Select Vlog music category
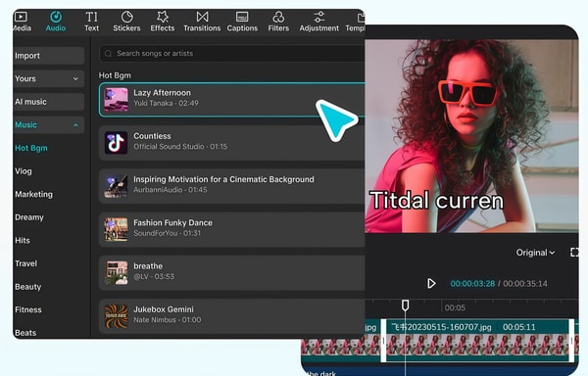Viewport: 588px width, 376px height. [24, 171]
